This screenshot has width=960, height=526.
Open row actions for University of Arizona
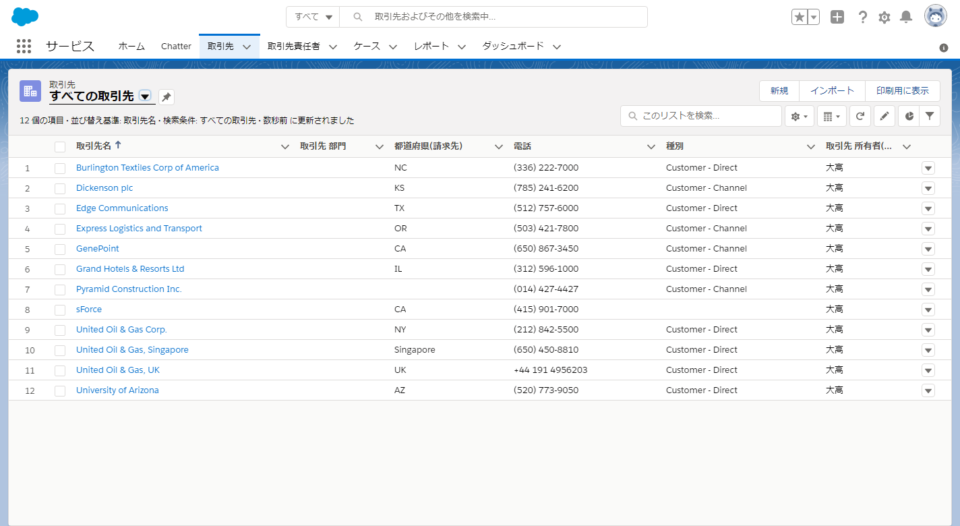coord(928,390)
